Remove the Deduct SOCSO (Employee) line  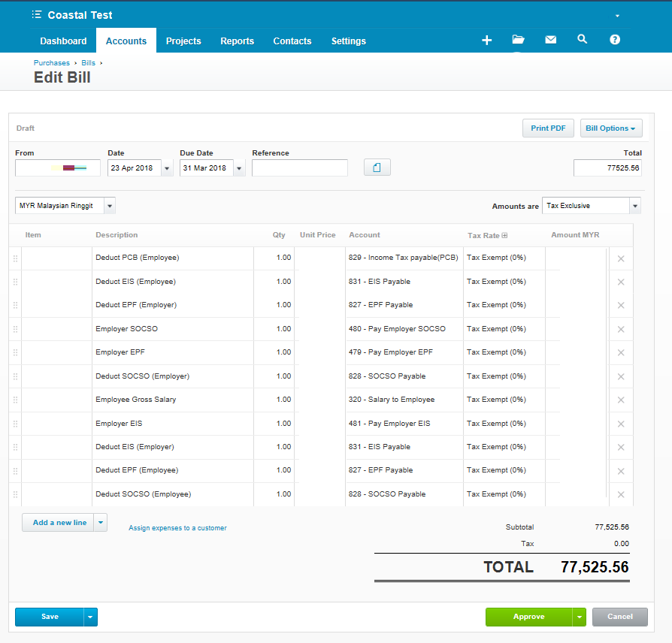(621, 494)
